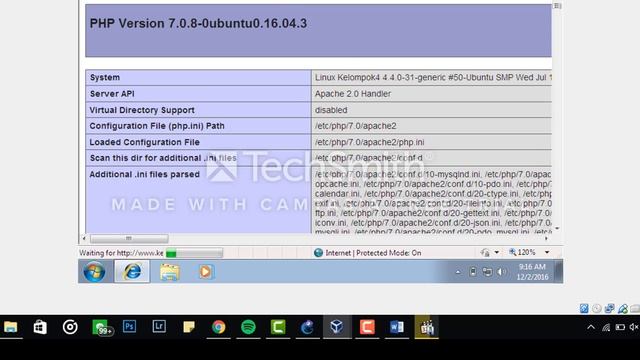Click the Windows 7 tray power device icon
Image resolution: width=640 pixels, height=360 pixels.
point(473,272)
